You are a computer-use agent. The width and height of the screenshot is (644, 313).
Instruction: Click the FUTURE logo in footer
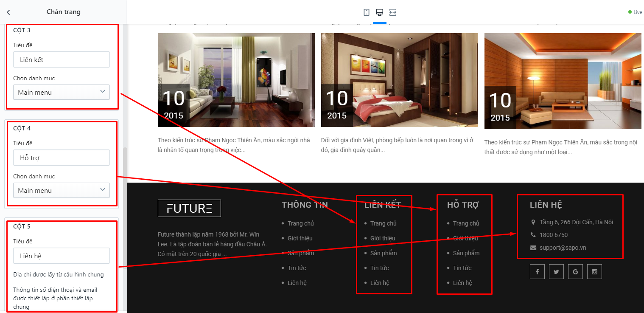tap(189, 208)
